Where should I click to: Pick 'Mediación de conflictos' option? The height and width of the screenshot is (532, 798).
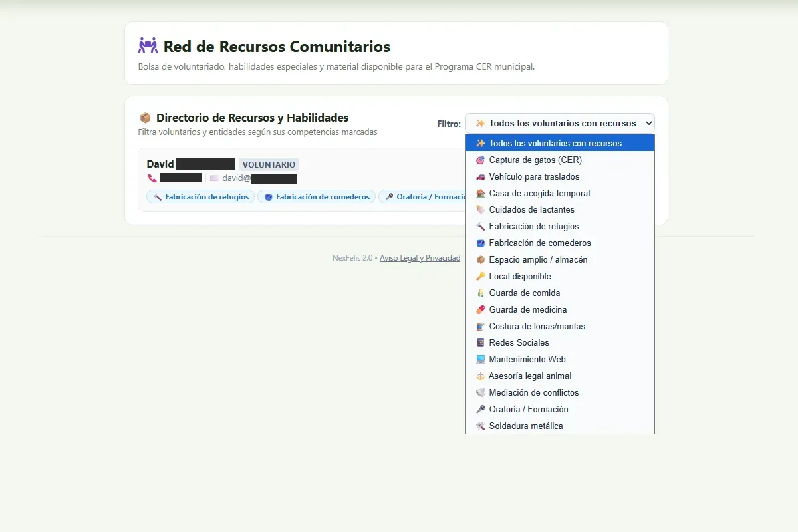(560, 392)
